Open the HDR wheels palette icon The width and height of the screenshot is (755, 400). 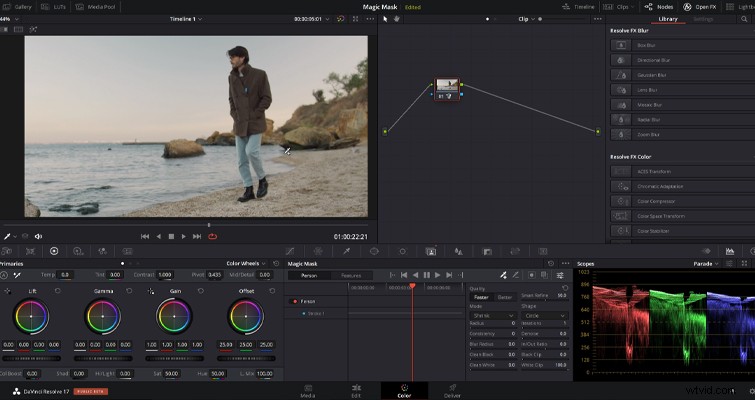(78, 251)
